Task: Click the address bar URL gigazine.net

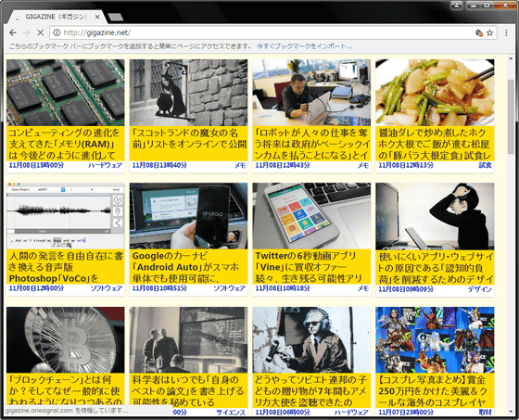Action: [x=97, y=32]
